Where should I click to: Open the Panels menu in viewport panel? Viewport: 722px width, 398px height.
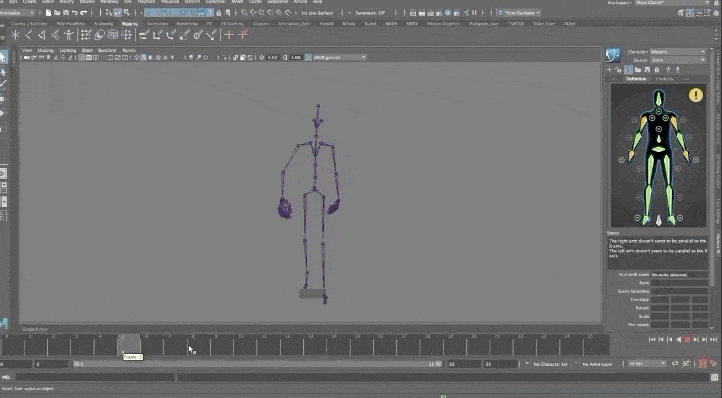click(x=129, y=50)
